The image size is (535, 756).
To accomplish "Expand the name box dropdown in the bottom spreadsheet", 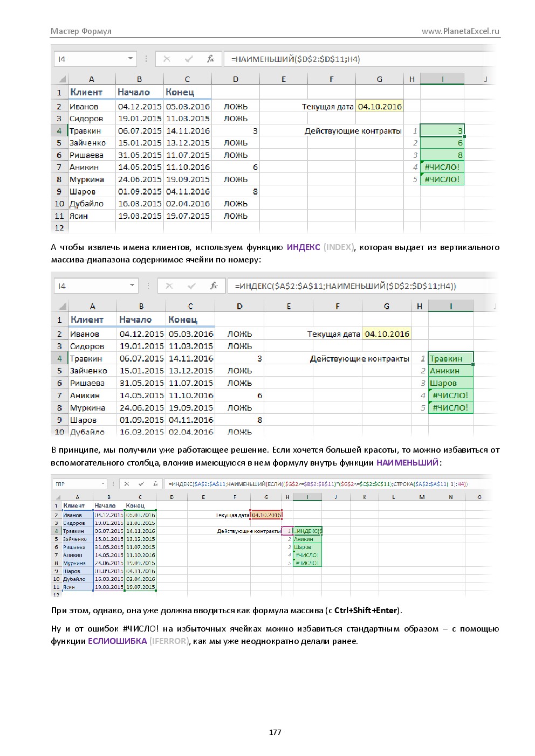I will (x=103, y=484).
